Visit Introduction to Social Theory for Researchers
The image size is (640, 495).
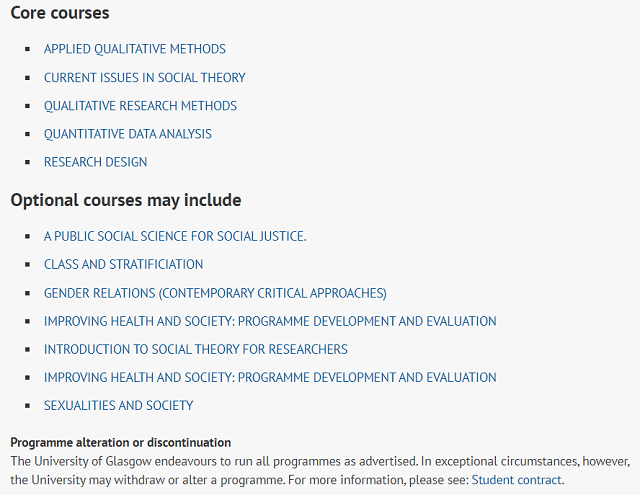click(196, 349)
